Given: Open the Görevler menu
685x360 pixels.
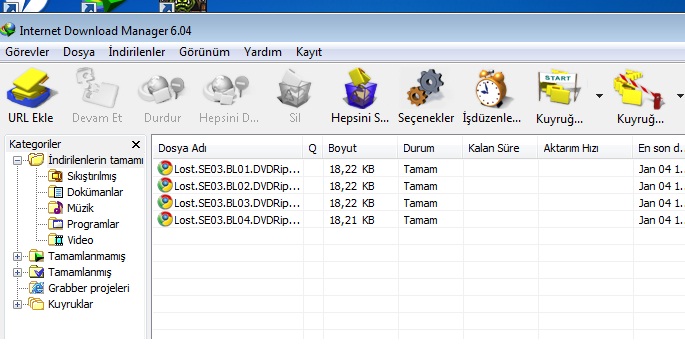Looking at the screenshot, I should [x=27, y=52].
